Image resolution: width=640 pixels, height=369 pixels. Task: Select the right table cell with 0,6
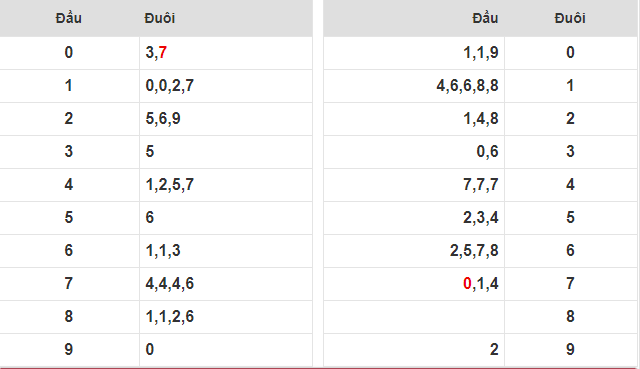click(x=414, y=151)
